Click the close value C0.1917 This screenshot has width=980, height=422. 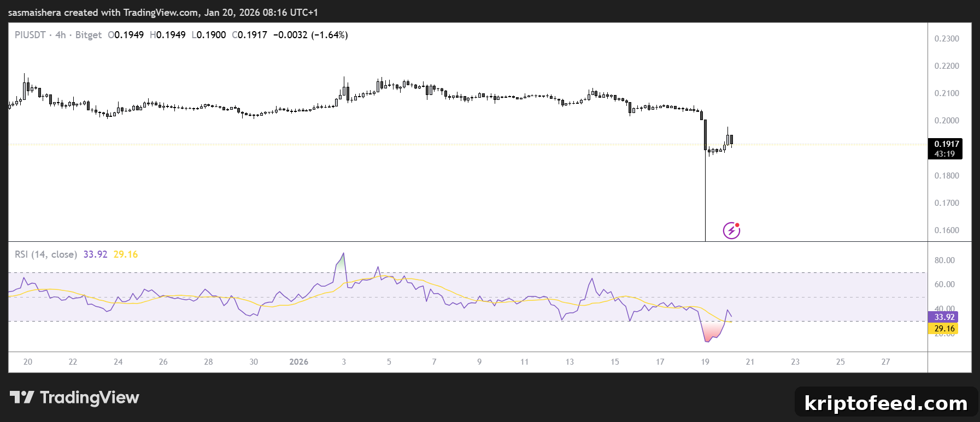point(250,35)
